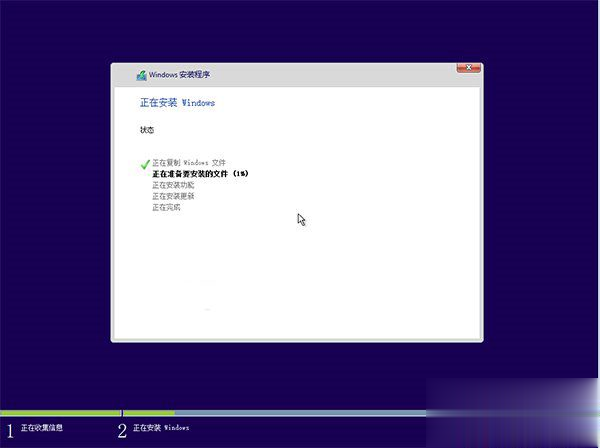Click the 正在收集信息 stage label
This screenshot has height=448, width=600.
pos(42,427)
